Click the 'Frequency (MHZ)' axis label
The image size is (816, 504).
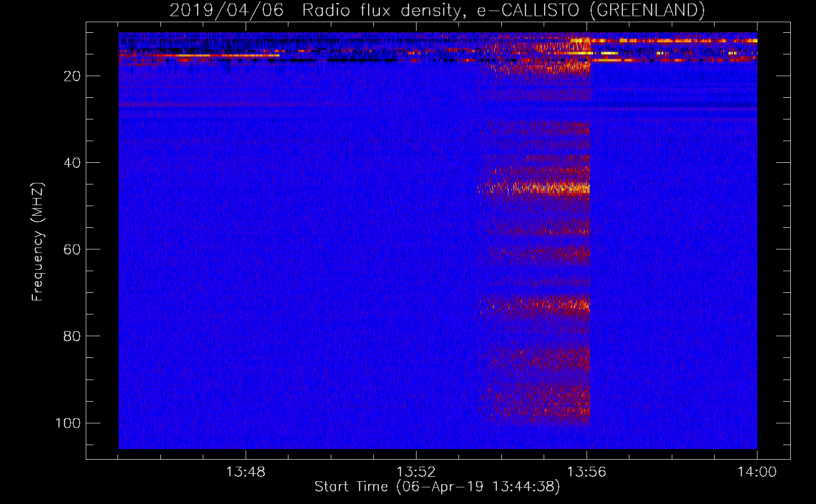pyautogui.click(x=38, y=242)
